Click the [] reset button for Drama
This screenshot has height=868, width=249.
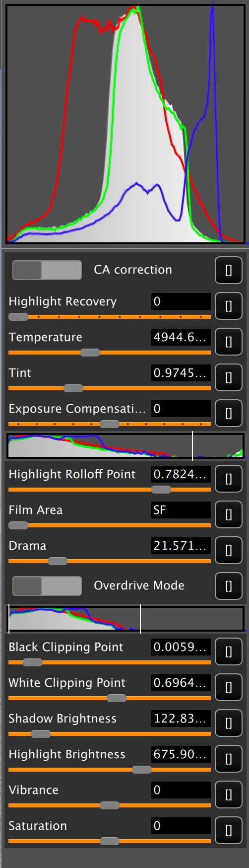point(229,550)
